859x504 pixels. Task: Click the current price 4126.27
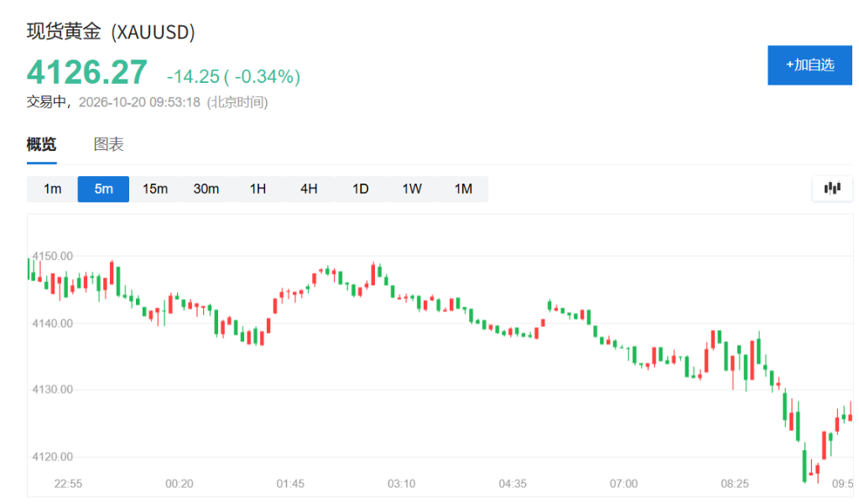point(87,72)
